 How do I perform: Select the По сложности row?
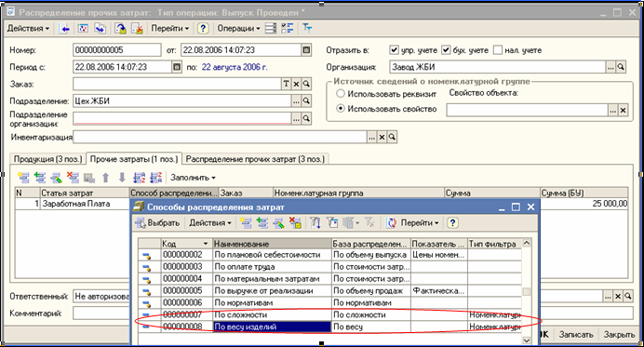coord(329,315)
